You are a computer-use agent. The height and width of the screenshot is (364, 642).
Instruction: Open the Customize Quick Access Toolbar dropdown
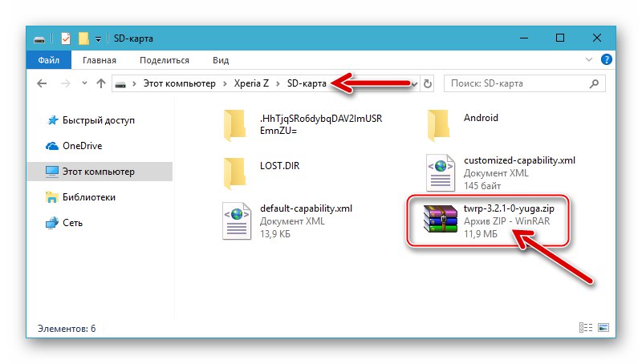pos(98,38)
